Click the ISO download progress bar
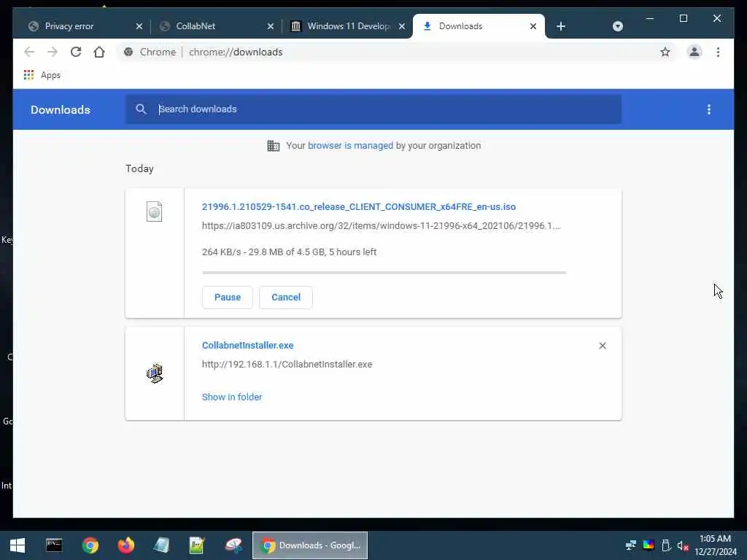Screen dimensions: 747x560 click(x=384, y=273)
